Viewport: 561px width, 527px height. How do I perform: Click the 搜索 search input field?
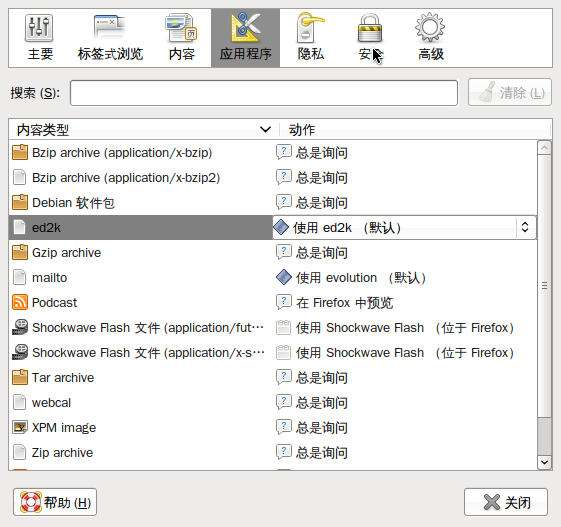click(x=264, y=93)
